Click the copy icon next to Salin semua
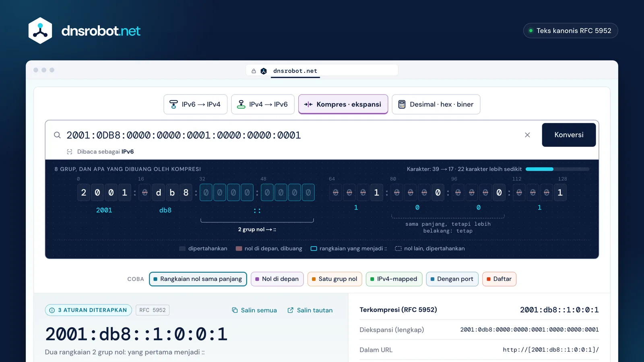 point(235,310)
